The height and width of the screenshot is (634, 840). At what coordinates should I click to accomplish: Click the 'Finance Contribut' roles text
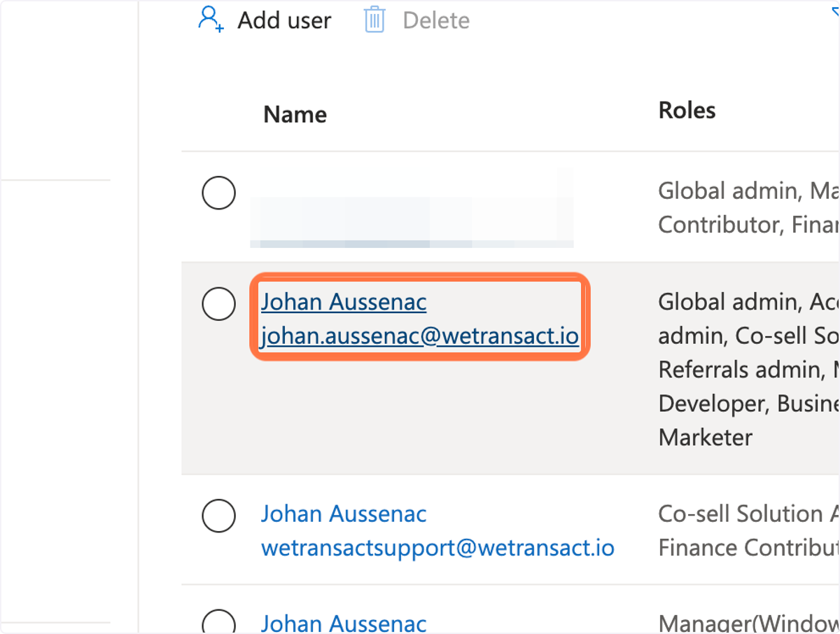748,548
